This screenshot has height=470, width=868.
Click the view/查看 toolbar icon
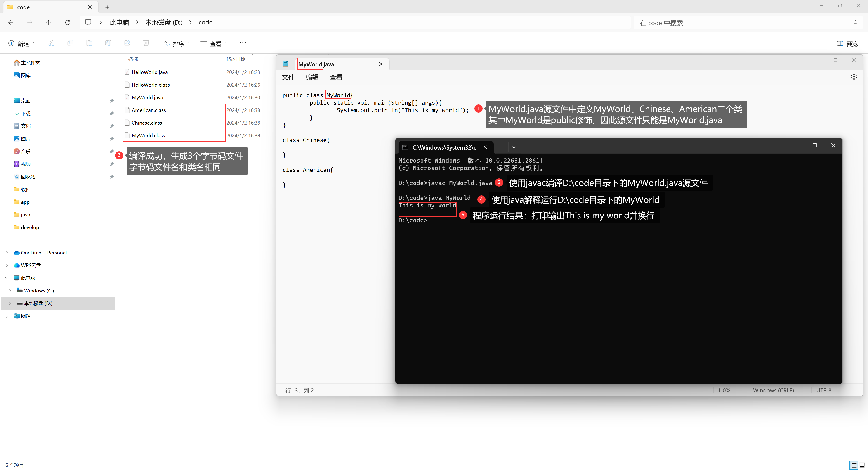click(x=214, y=43)
